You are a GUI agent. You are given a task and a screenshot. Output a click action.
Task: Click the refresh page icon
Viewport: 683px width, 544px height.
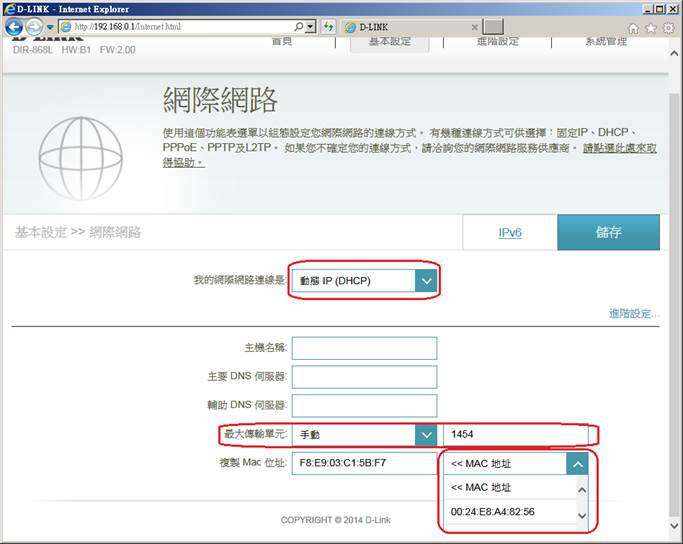328,26
